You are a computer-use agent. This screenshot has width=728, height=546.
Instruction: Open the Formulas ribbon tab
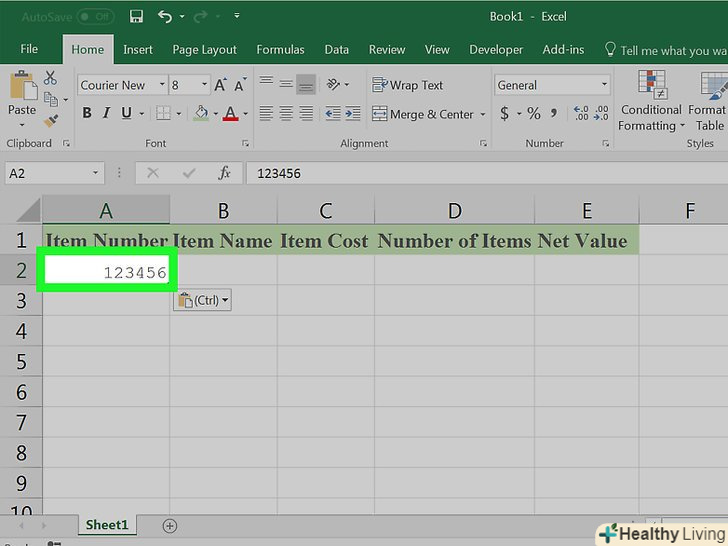coord(281,49)
